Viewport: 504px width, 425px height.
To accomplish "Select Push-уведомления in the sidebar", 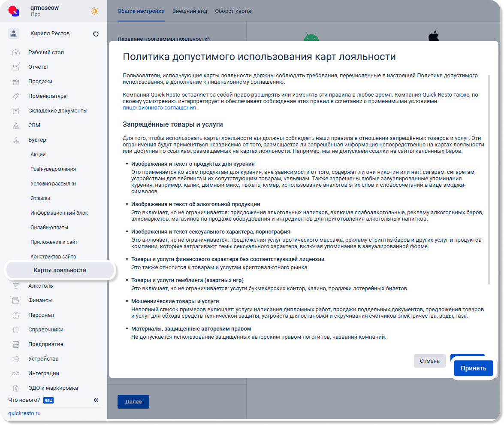I will (x=53, y=169).
